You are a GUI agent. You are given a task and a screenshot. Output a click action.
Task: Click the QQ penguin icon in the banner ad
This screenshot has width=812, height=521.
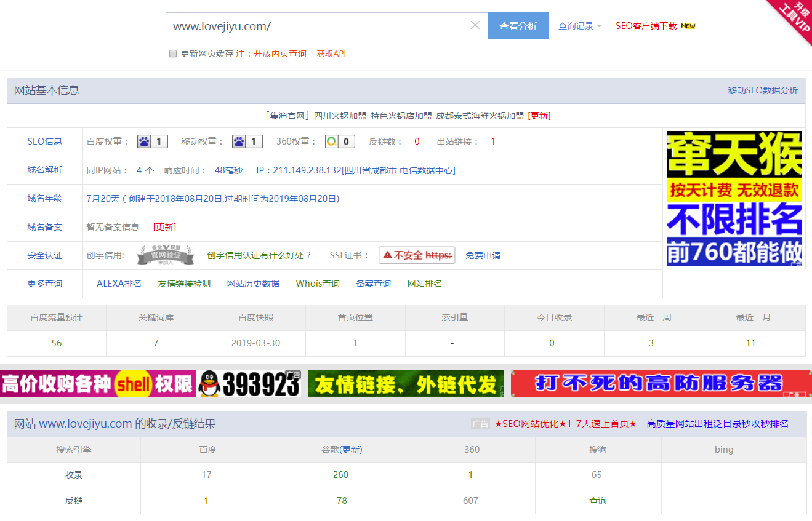tap(209, 384)
